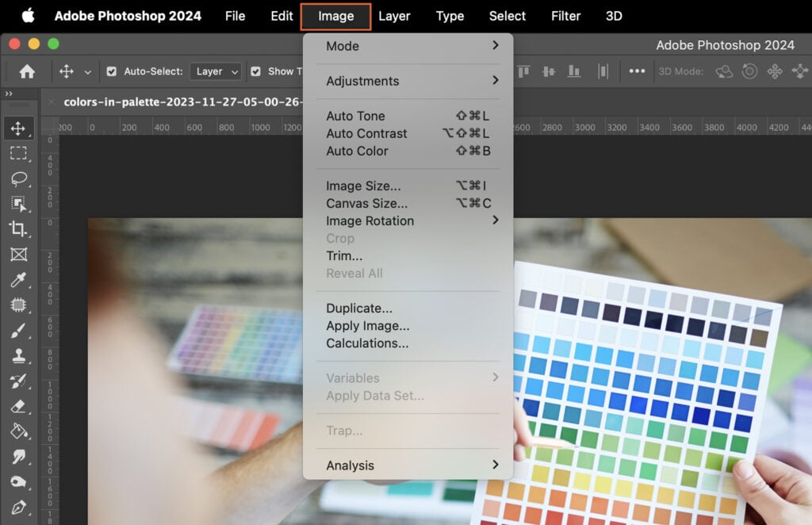Click Canvas Size in the Image menu
This screenshot has width=812, height=525.
(366, 203)
